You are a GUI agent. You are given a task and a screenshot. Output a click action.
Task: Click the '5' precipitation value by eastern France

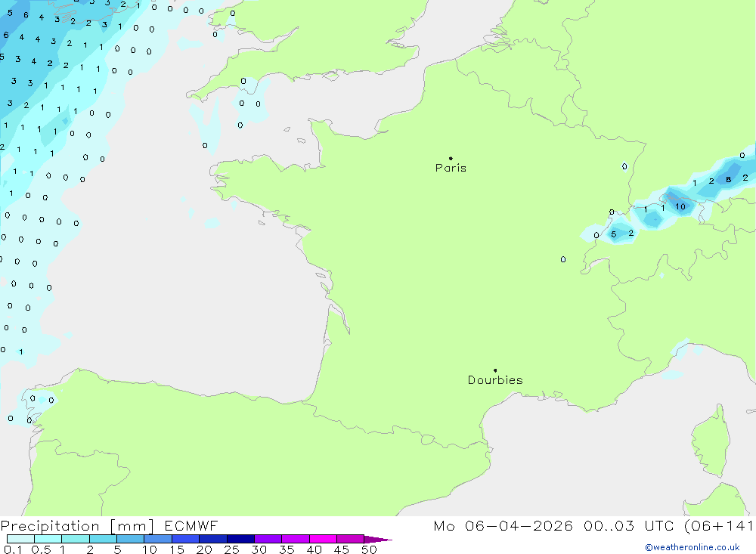613,234
